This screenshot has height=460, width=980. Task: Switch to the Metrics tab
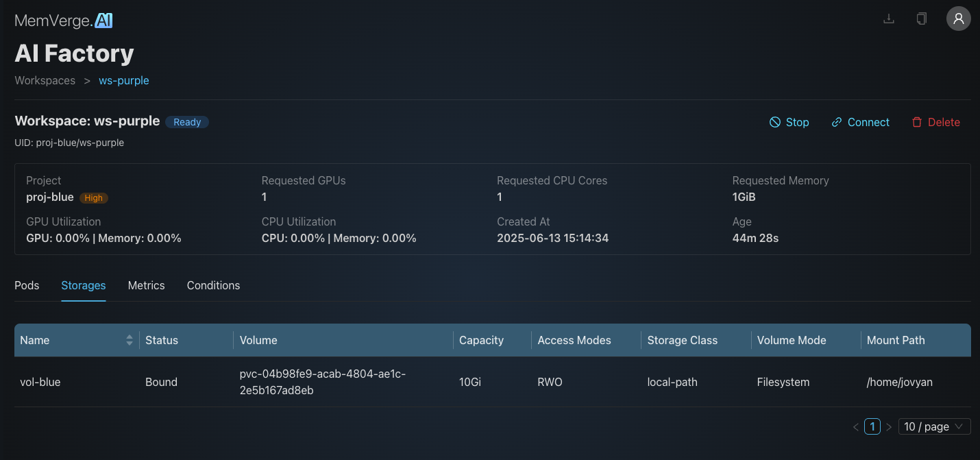146,285
